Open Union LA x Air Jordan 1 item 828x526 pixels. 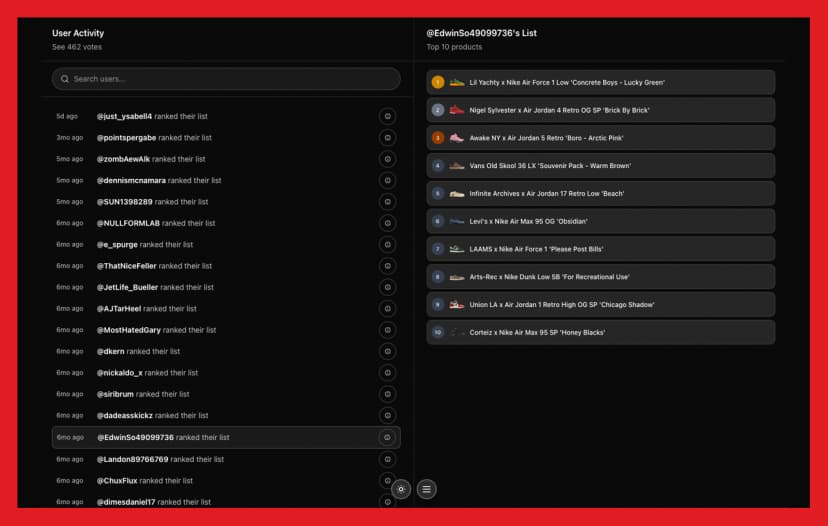pos(601,305)
